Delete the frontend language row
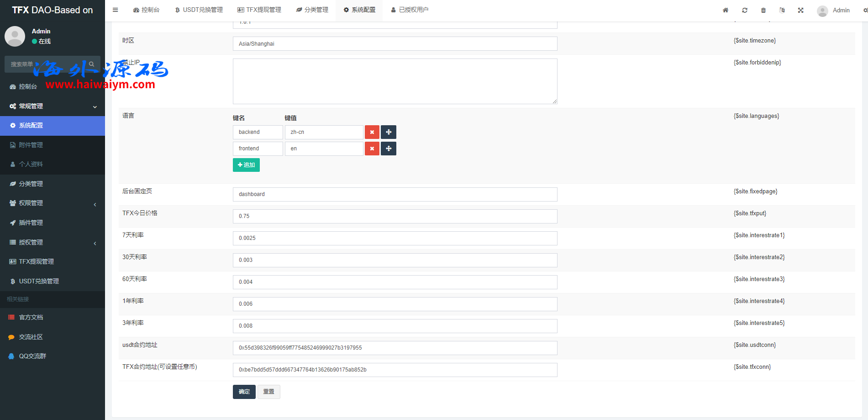This screenshot has width=868, height=420. (x=372, y=149)
